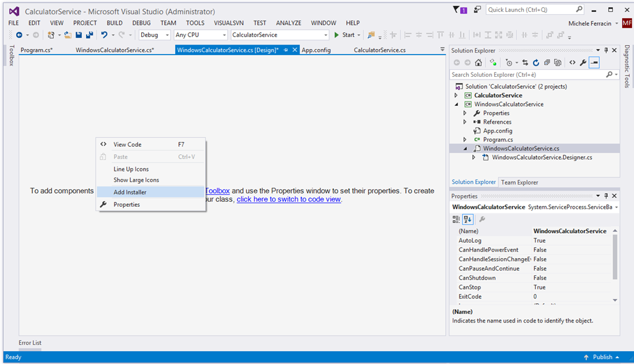Click the Home icon in Solution Explorer
634x364 pixels.
point(478,63)
